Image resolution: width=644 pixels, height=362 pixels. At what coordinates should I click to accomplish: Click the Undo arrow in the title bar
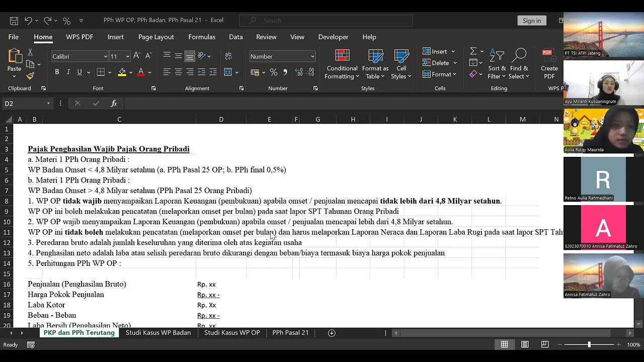[28, 21]
